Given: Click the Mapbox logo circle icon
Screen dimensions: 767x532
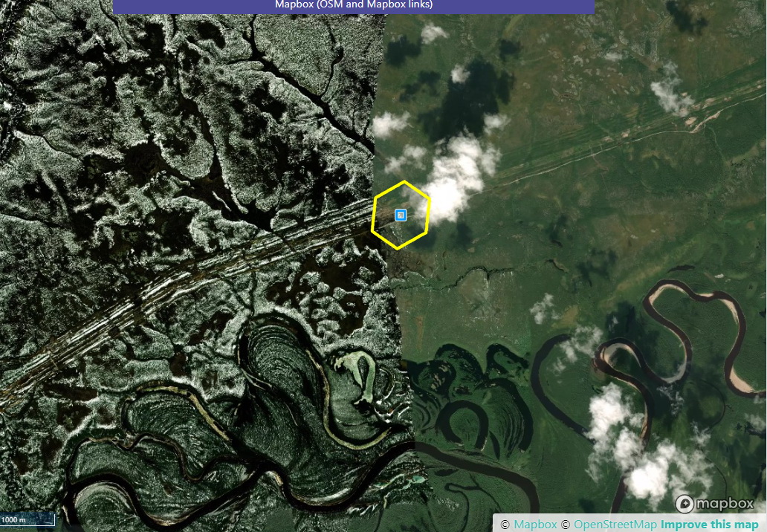Looking at the screenshot, I should pyautogui.click(x=685, y=504).
